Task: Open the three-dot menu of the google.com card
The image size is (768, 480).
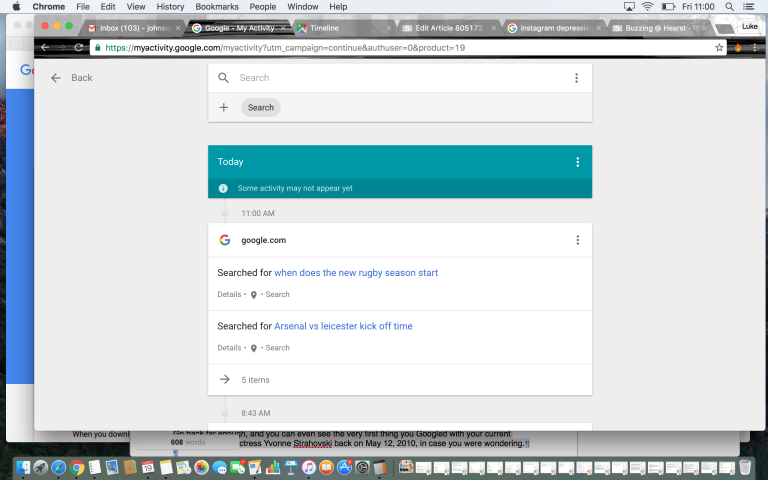Action: click(x=577, y=240)
